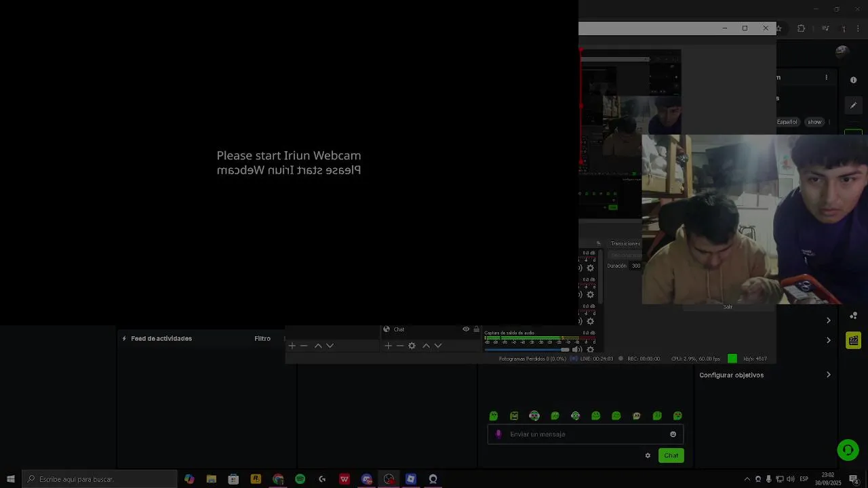Image resolution: width=868 pixels, height=488 pixels.
Task: Expand chevron row above clapperboard icon
Action: [828, 320]
